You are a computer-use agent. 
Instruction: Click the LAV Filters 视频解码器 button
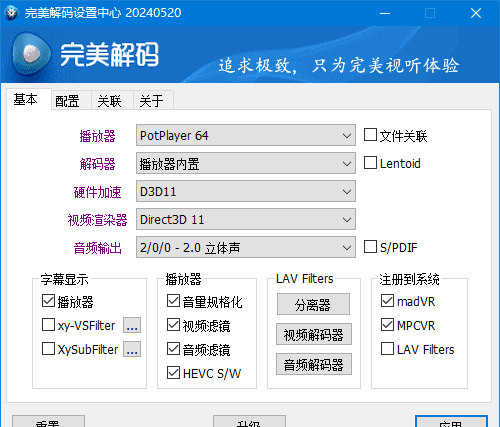(x=314, y=334)
